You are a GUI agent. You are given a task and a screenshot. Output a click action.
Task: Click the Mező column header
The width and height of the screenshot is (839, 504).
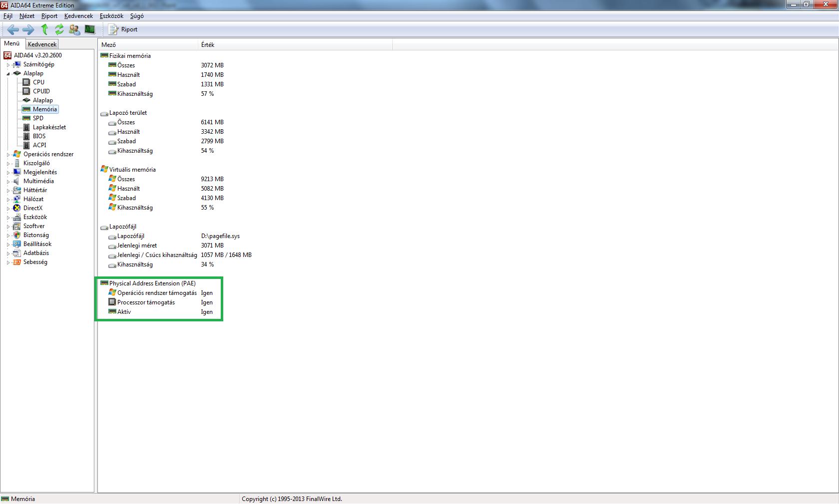pos(148,45)
